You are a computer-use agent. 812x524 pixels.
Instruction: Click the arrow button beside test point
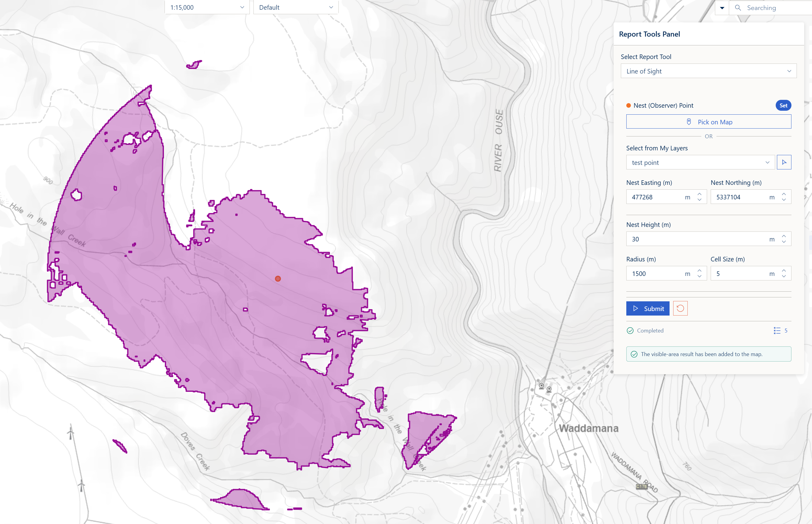coord(784,162)
